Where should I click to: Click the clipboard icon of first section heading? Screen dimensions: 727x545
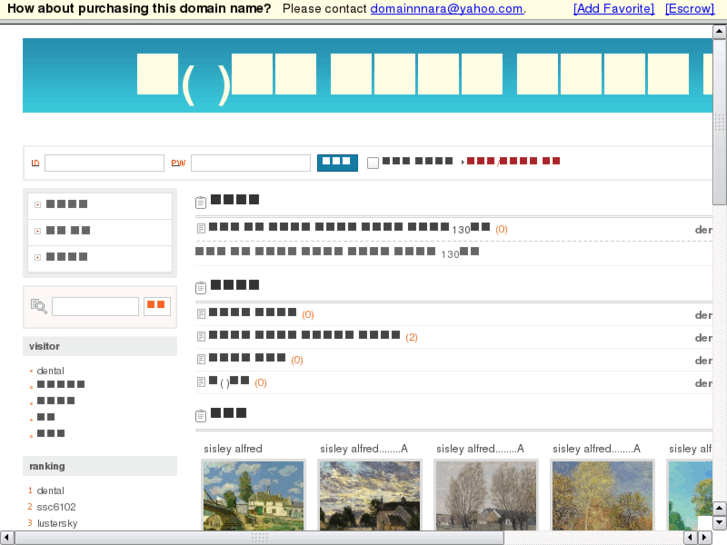[x=201, y=202]
